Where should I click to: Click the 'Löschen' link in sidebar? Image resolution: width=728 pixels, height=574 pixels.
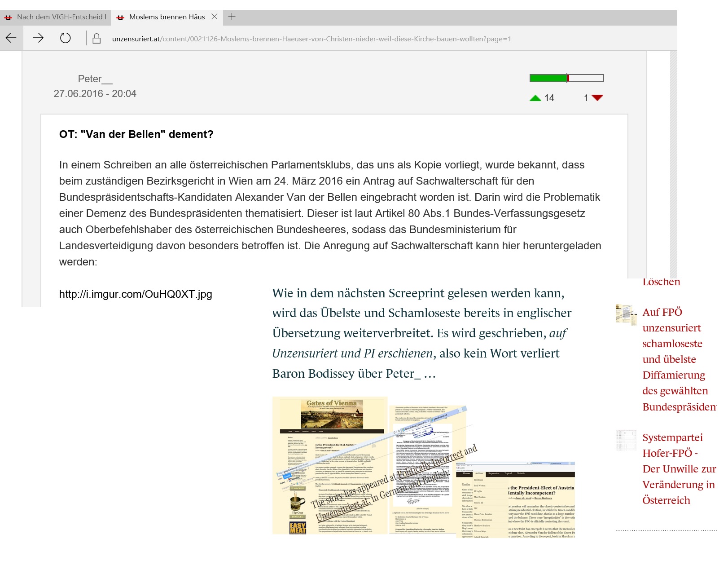[661, 282]
